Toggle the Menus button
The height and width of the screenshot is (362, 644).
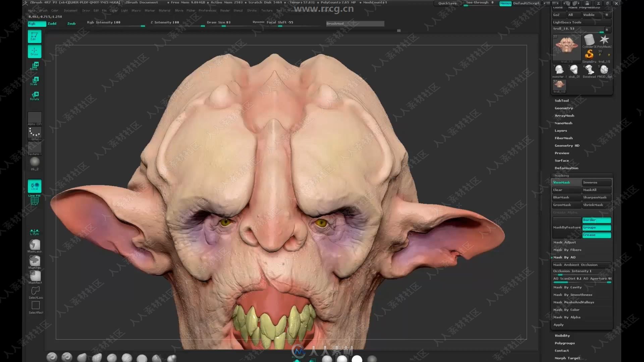click(505, 3)
